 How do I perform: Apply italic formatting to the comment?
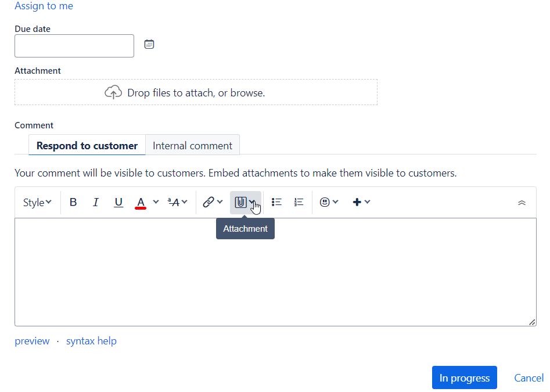95,202
